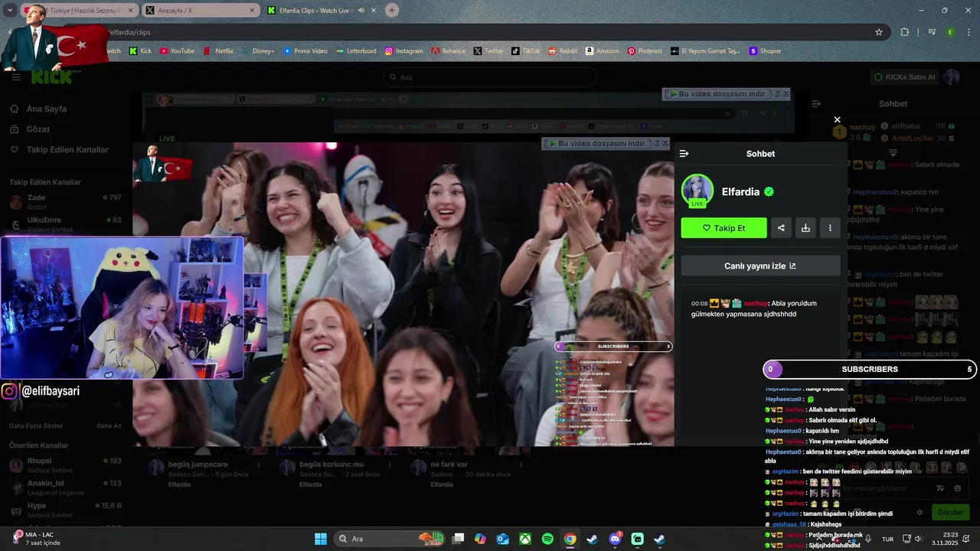Open Spotify from the taskbar

point(547,539)
